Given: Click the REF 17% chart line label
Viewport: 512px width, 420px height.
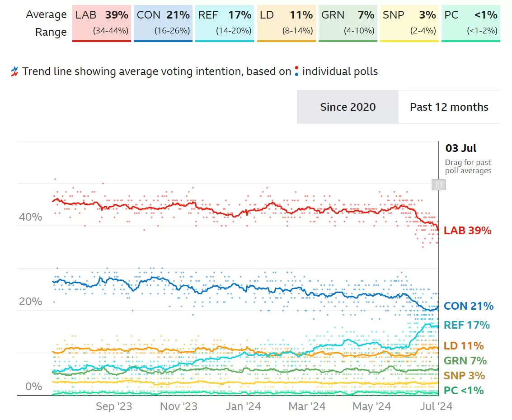Looking at the screenshot, I should pos(467,325).
